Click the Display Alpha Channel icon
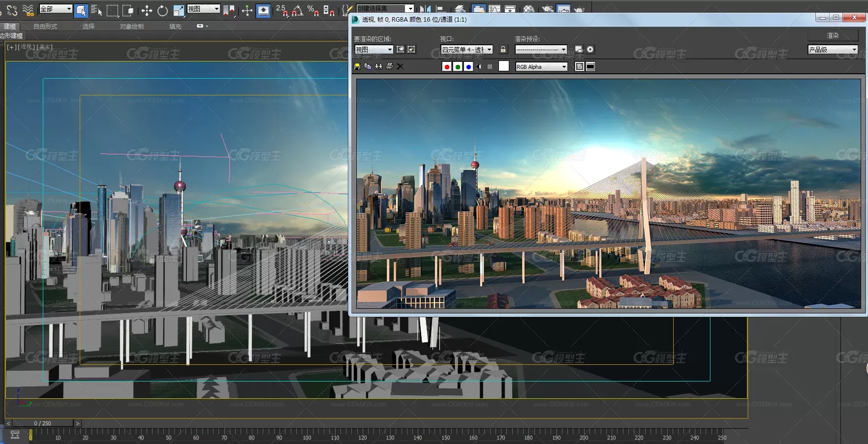 click(479, 66)
